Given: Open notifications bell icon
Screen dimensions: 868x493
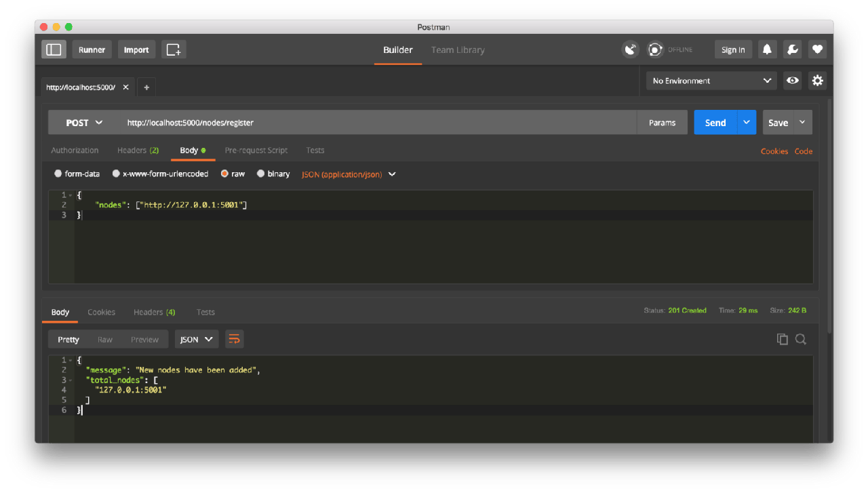Looking at the screenshot, I should tap(767, 50).
